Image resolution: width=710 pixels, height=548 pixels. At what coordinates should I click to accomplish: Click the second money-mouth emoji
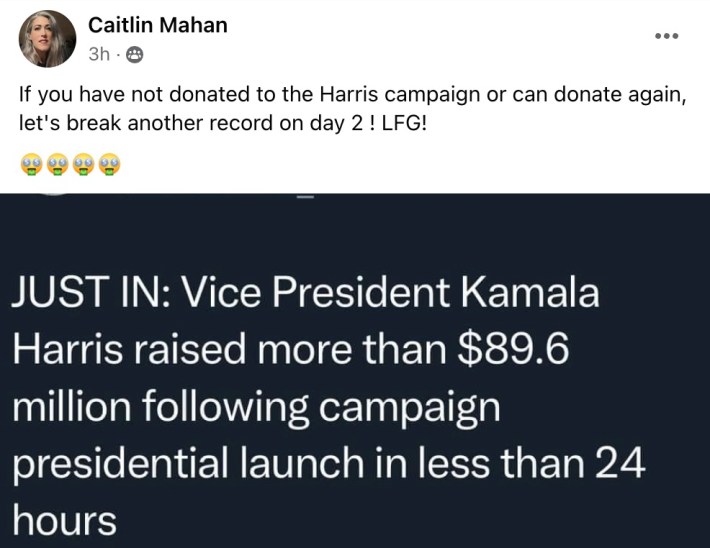coord(57,164)
